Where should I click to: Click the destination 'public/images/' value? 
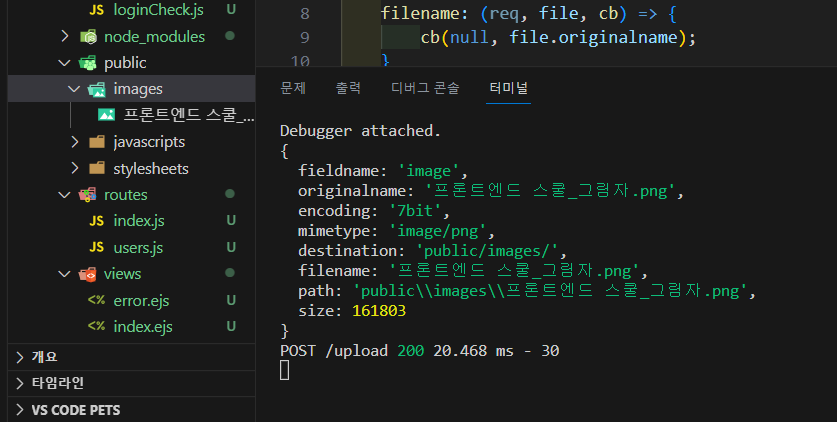pyautogui.click(x=487, y=251)
